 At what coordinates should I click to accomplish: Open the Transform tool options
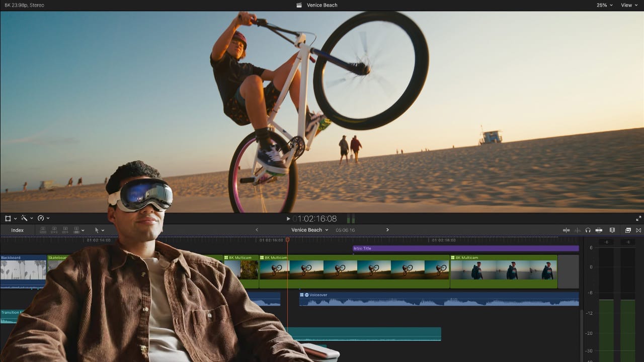[x=10, y=218]
